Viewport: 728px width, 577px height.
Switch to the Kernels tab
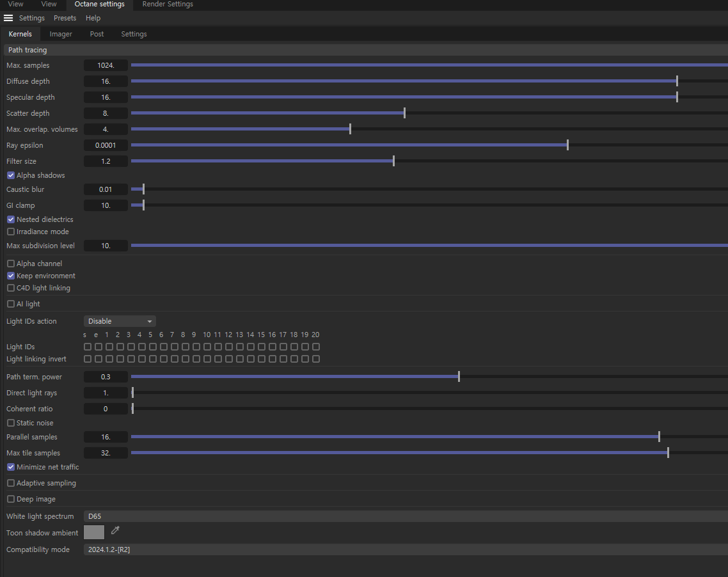[20, 34]
